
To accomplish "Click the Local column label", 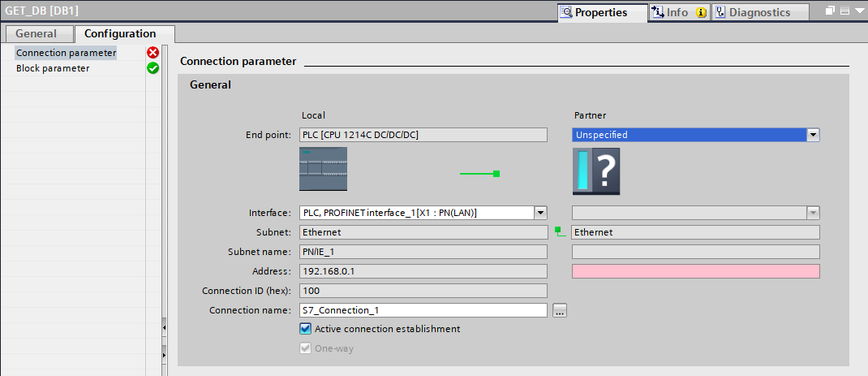I will click(313, 115).
